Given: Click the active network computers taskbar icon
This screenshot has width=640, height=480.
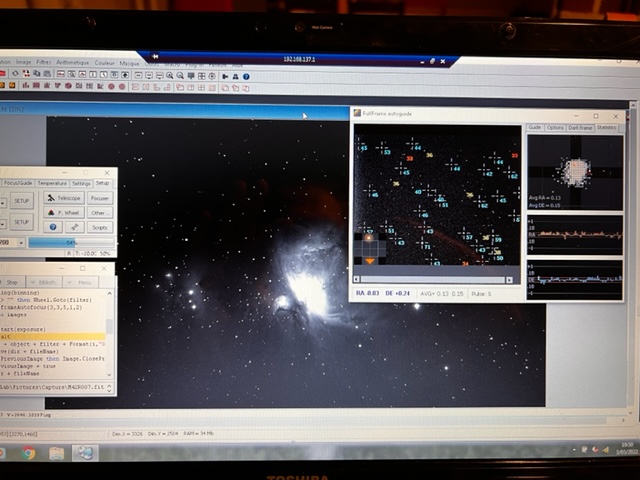Looking at the screenshot, I should pos(85,452).
